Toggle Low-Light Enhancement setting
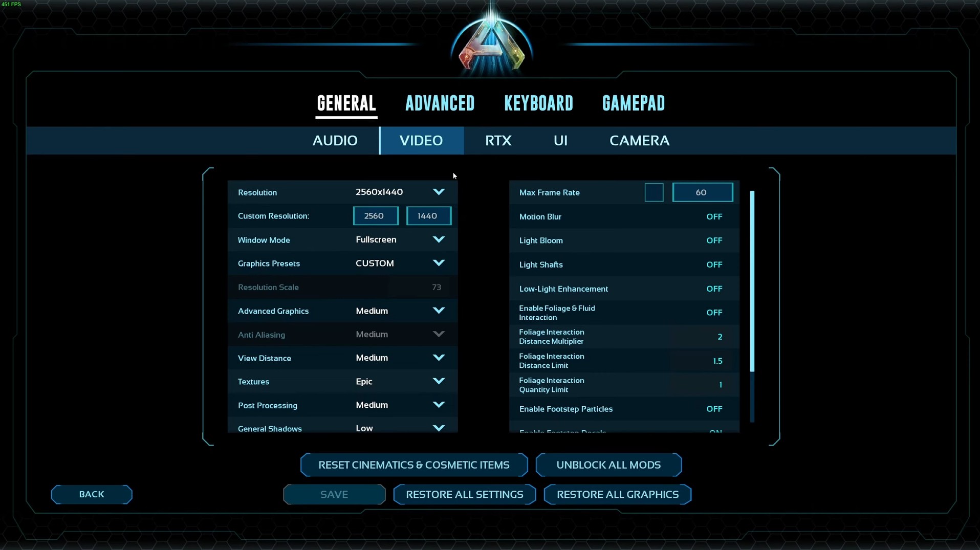Image resolution: width=980 pixels, height=550 pixels. [x=714, y=289]
